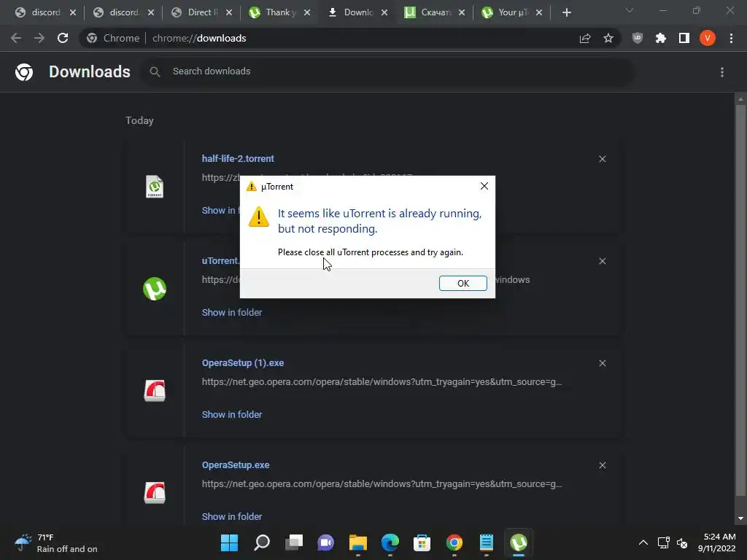Click the scrollbar down arrow

click(x=740, y=518)
